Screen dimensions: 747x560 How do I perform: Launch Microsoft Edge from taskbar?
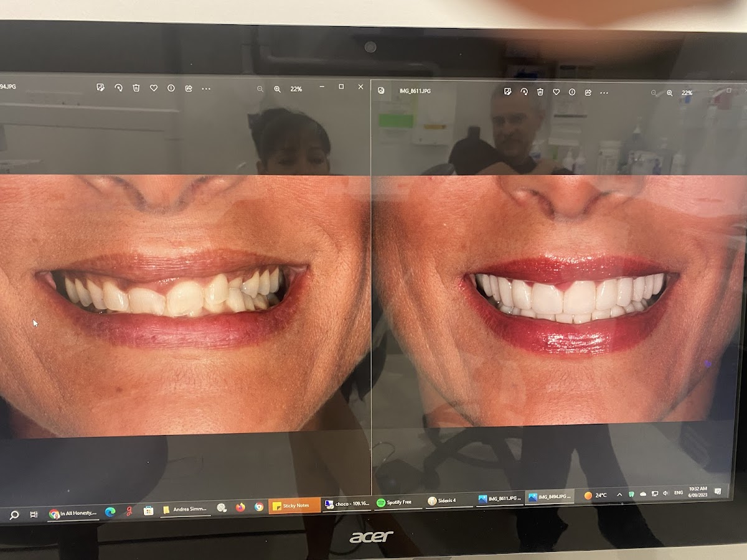click(110, 512)
